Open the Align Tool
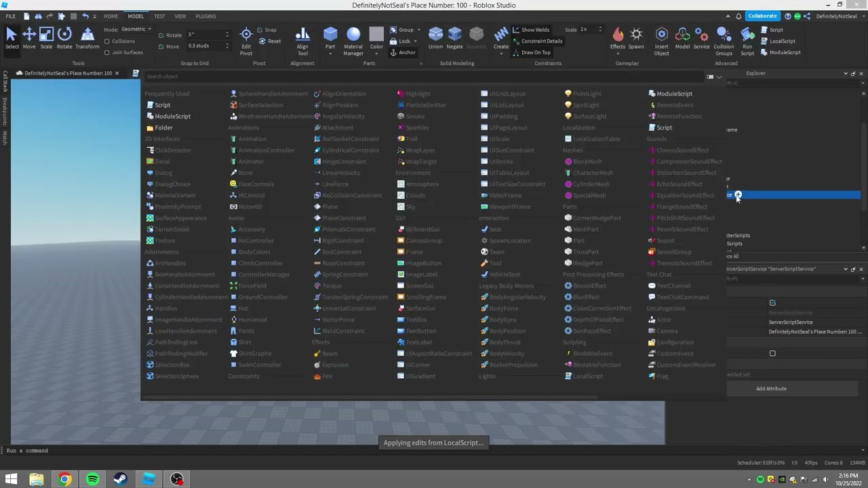868x488 pixels. click(302, 41)
